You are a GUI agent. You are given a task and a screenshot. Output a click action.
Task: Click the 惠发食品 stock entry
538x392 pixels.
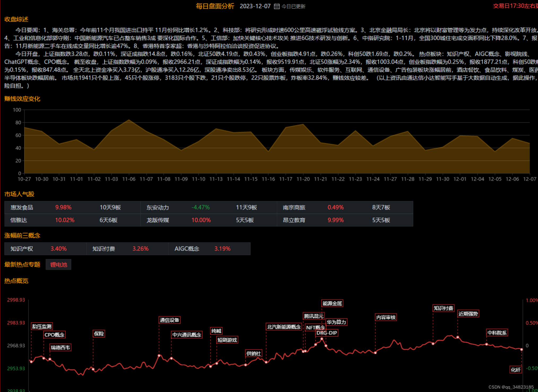[22, 208]
